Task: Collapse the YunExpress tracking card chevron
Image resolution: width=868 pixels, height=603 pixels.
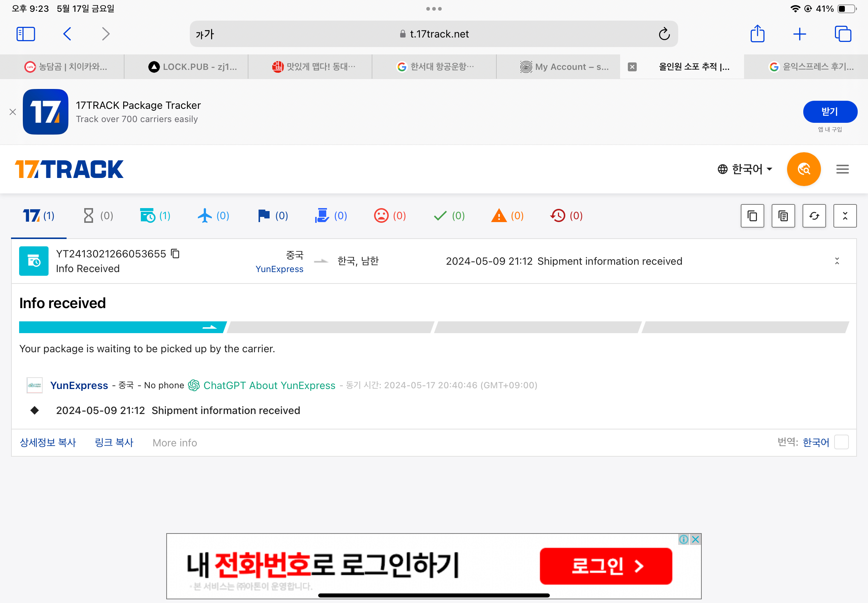Action: [x=837, y=261]
